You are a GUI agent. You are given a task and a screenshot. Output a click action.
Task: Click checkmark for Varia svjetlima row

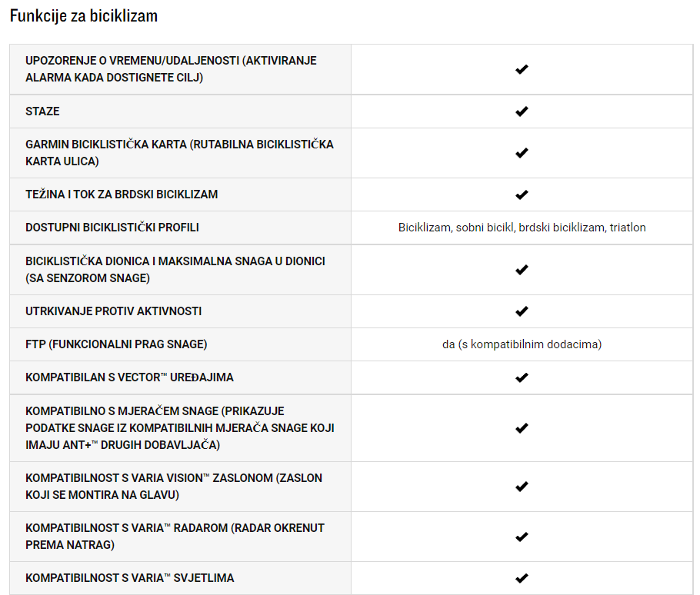pyautogui.click(x=522, y=579)
